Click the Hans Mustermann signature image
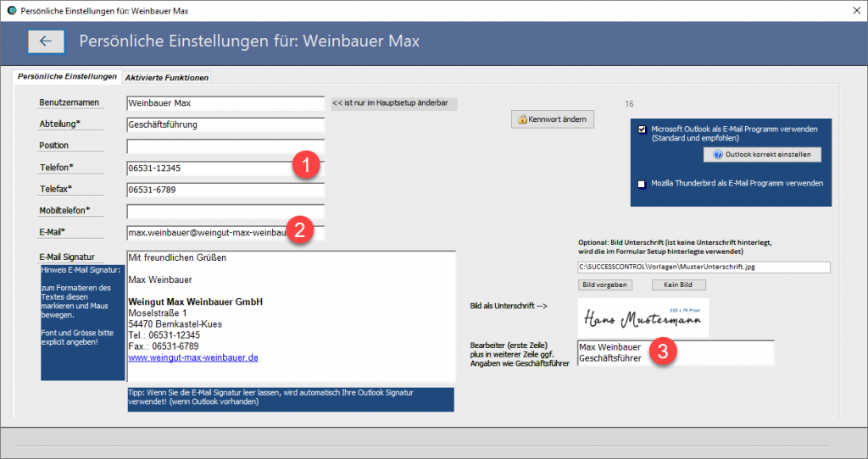 643,318
